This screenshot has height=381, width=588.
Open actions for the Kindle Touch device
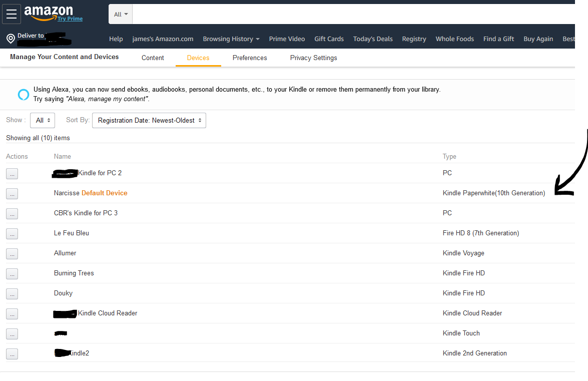12,334
